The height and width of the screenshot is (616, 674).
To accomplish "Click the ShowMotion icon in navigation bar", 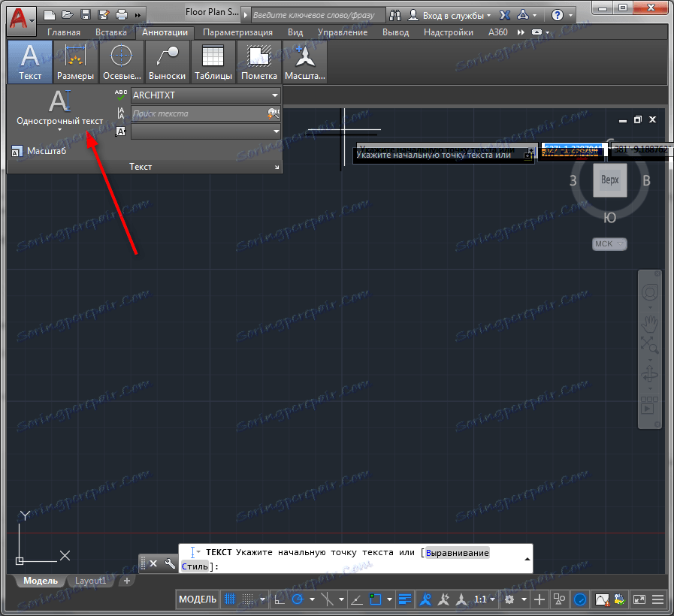I will tap(649, 405).
